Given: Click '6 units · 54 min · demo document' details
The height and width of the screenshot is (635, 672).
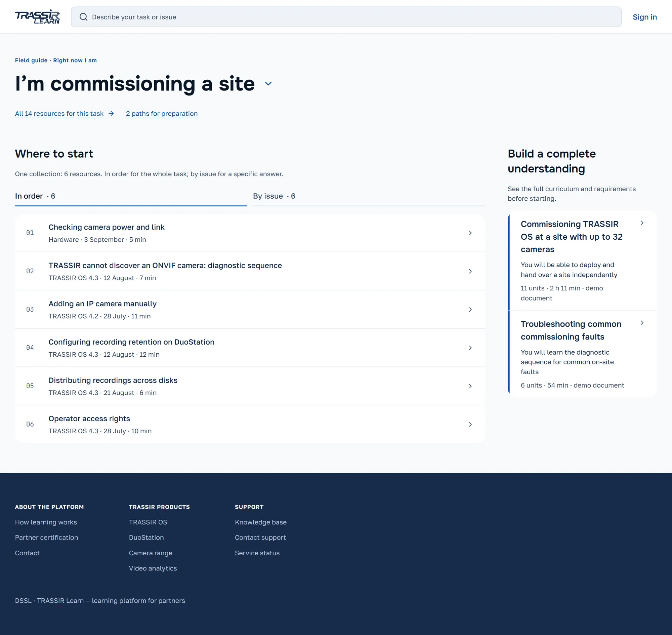Looking at the screenshot, I should (x=572, y=386).
